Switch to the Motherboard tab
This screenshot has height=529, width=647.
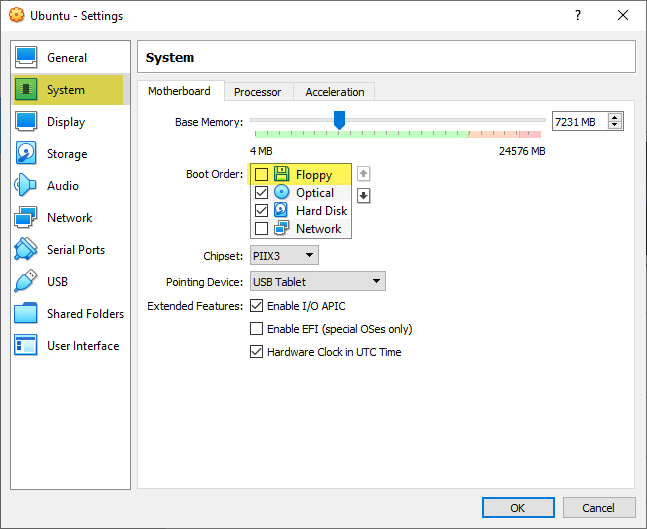tap(179, 91)
